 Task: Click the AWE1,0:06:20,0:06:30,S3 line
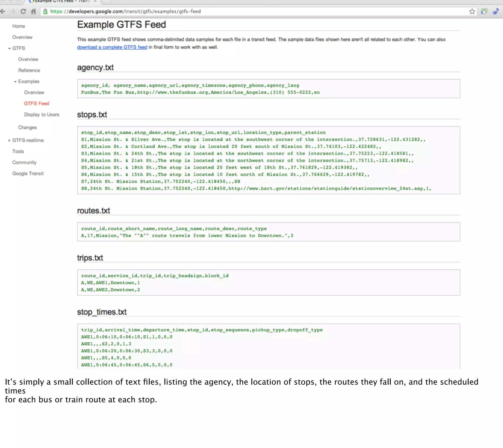click(127, 351)
